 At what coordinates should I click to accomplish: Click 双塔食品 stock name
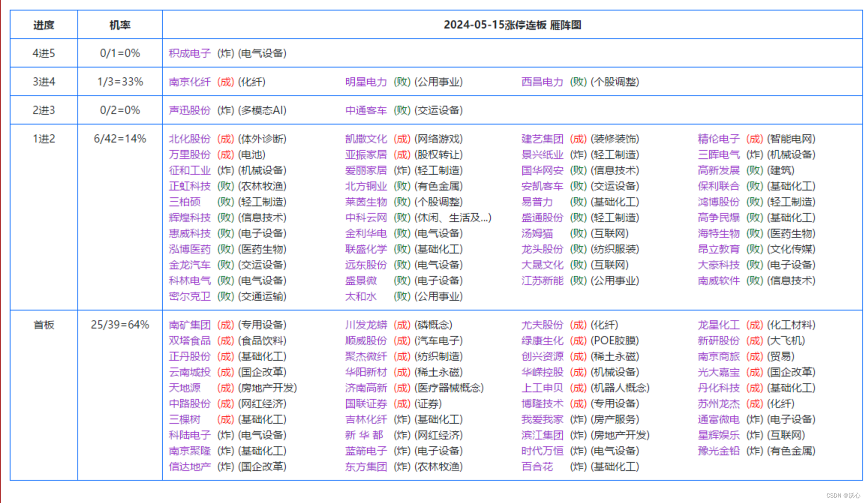(190, 340)
